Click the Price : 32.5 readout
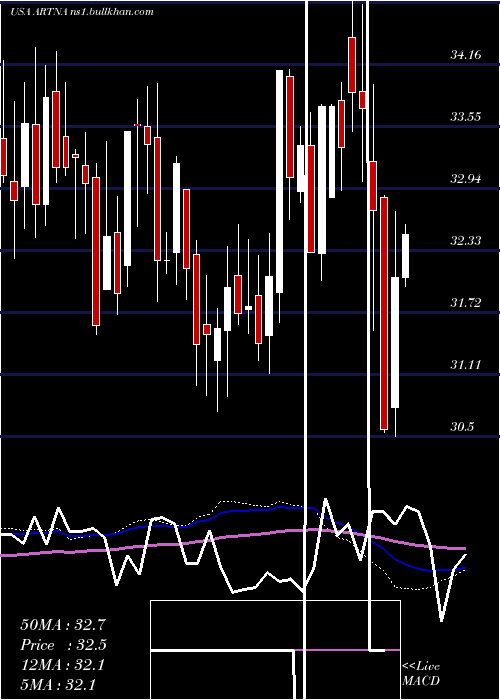500x700 pixels. click(x=64, y=646)
